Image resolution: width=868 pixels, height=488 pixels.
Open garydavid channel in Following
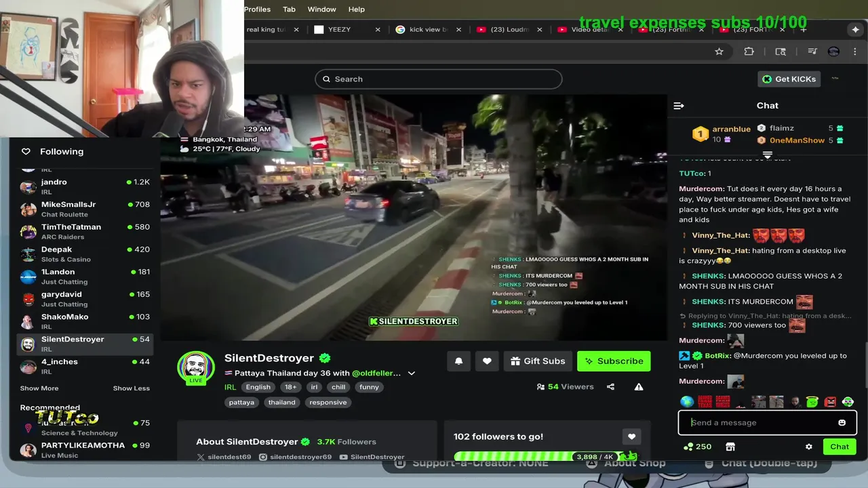(x=85, y=298)
